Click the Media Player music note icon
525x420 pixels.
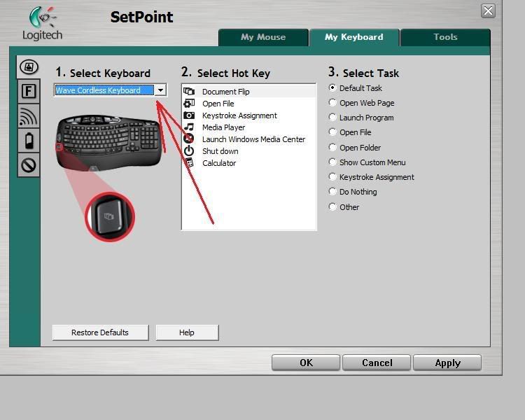[189, 127]
